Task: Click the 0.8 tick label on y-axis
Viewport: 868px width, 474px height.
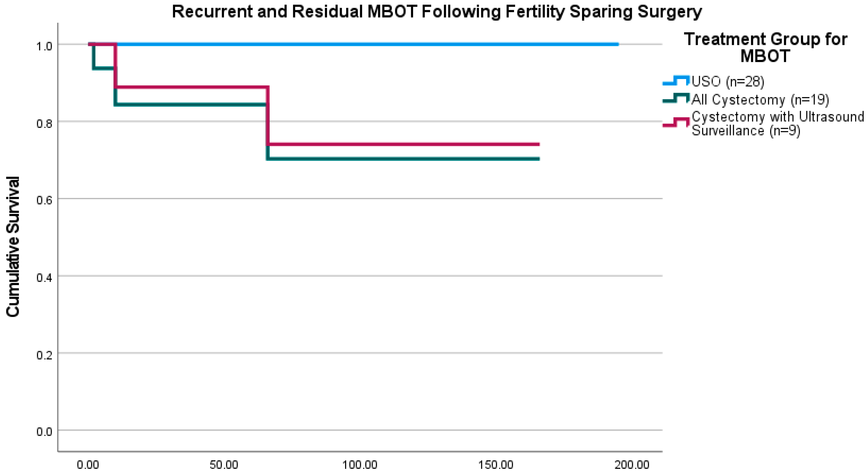Action: (x=44, y=123)
